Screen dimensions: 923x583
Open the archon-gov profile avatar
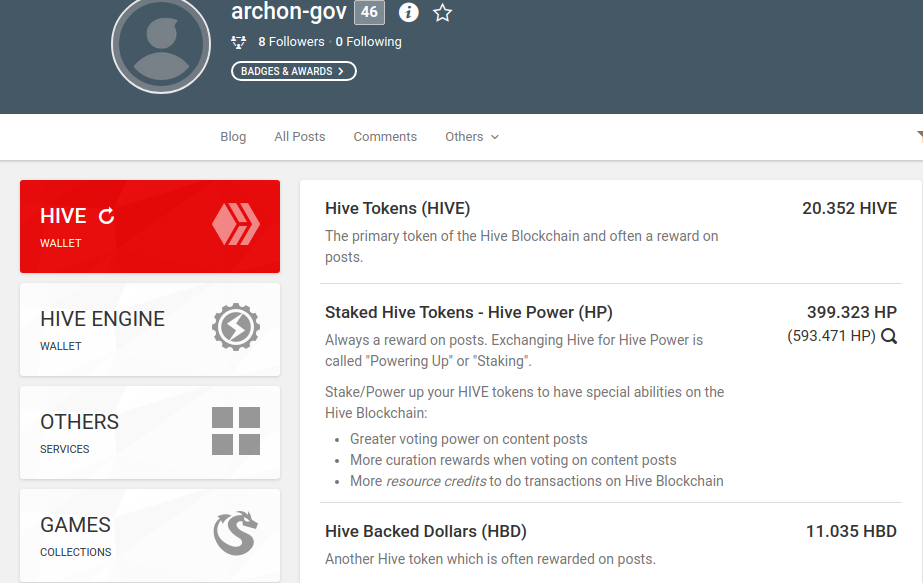click(x=161, y=44)
